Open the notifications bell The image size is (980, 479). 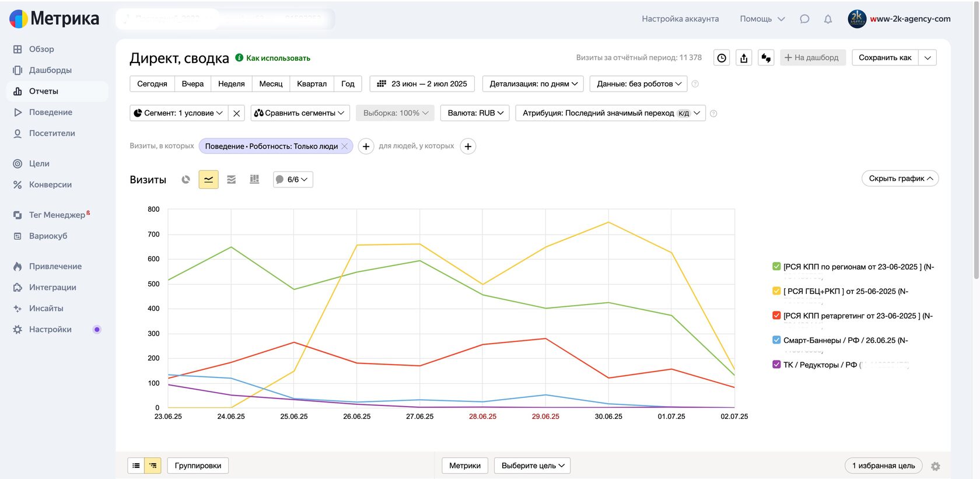828,19
